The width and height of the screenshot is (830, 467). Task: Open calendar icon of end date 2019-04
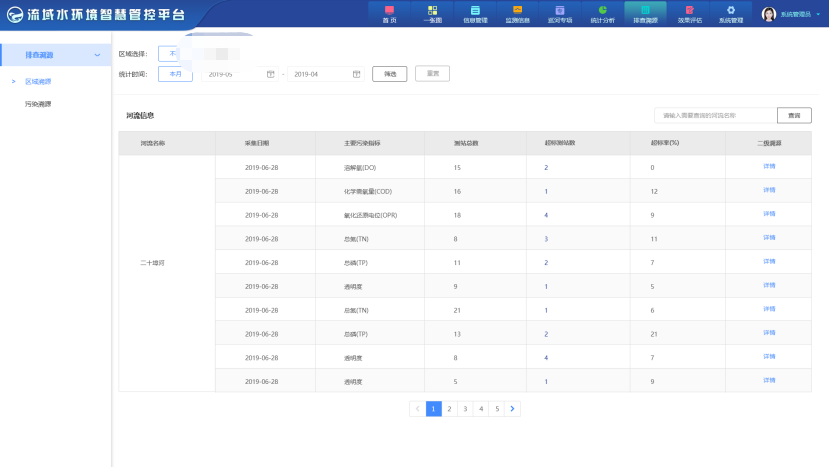point(356,74)
